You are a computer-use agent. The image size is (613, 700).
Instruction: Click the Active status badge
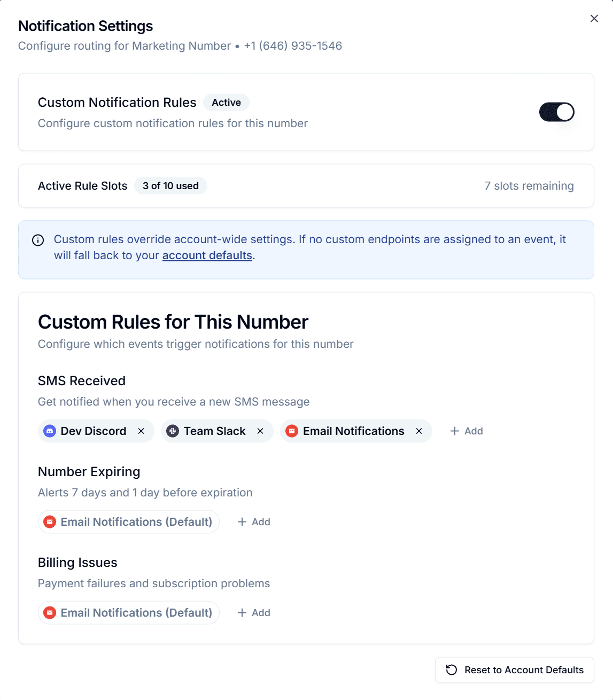[226, 102]
